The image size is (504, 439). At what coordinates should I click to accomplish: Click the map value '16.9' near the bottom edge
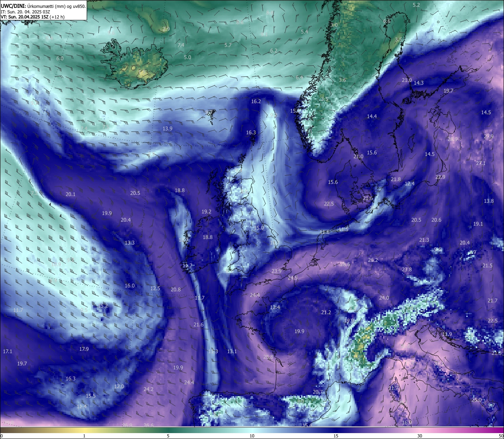pyautogui.click(x=407, y=422)
